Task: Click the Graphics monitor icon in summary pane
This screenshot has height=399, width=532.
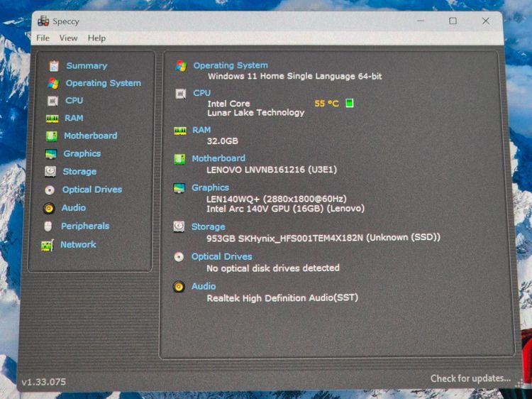Action: 179,187
